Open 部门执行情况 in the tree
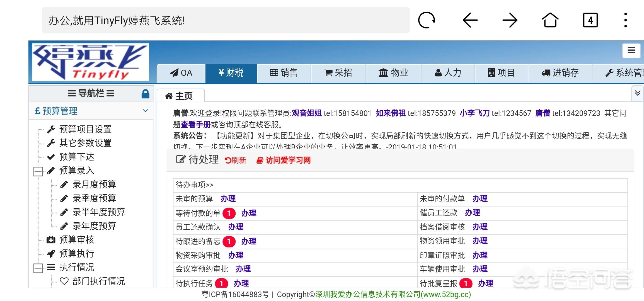Screen dimensions: 644x301 click(x=99, y=281)
